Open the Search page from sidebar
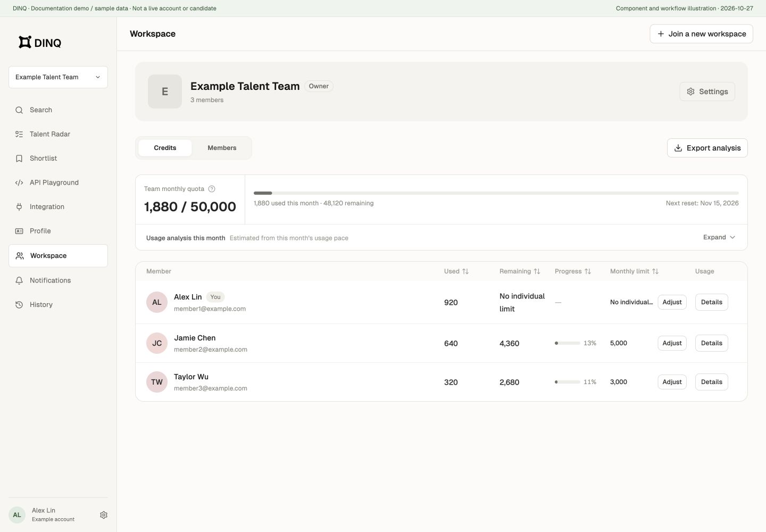 [x=58, y=110]
